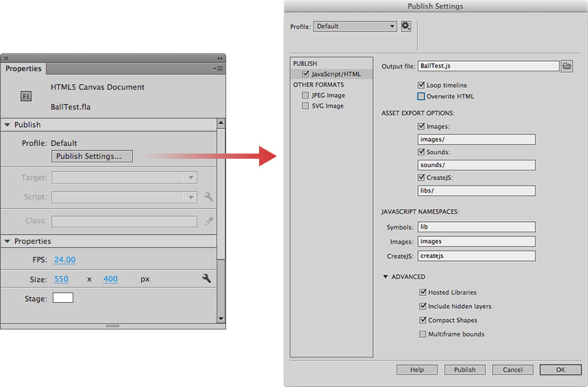588x387 pixels.
Task: Click the Fl document icon
Action: coord(26,97)
